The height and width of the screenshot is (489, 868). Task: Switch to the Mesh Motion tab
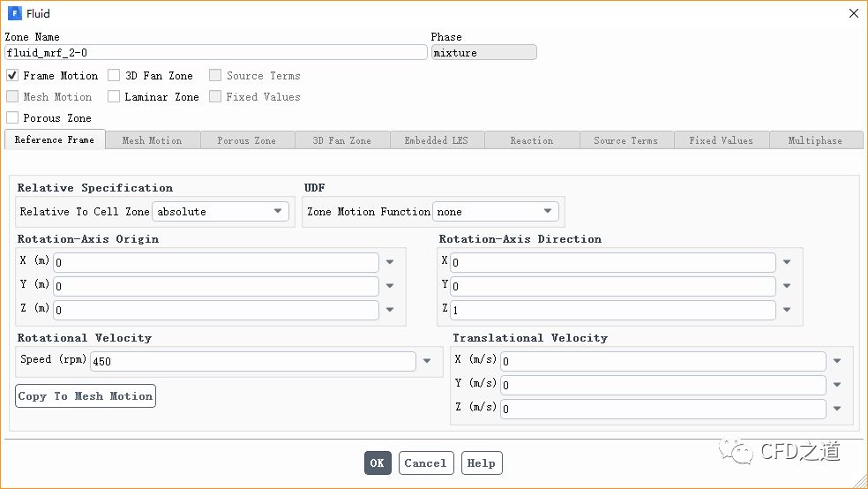[152, 140]
